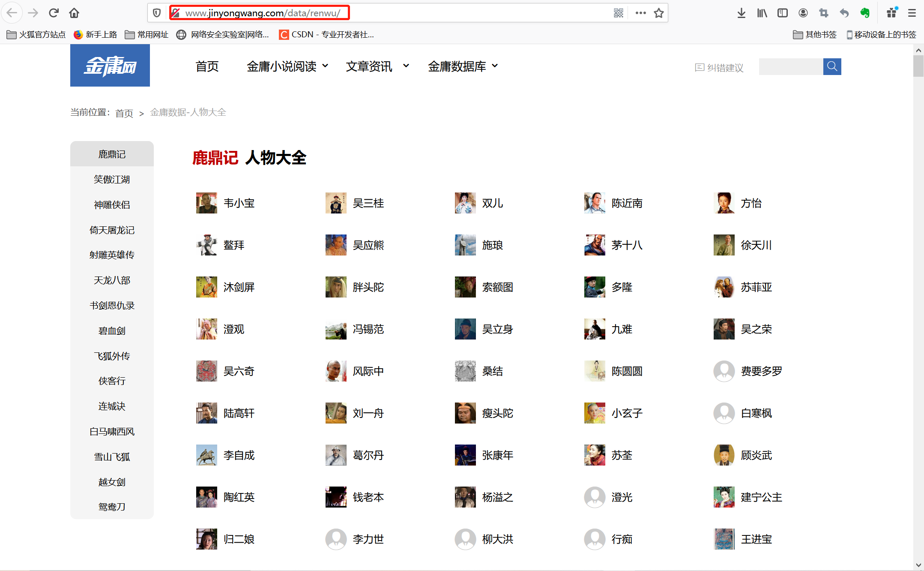The image size is (924, 571).
Task: Expand the 文章资讯 dropdown arrow
Action: tap(406, 66)
